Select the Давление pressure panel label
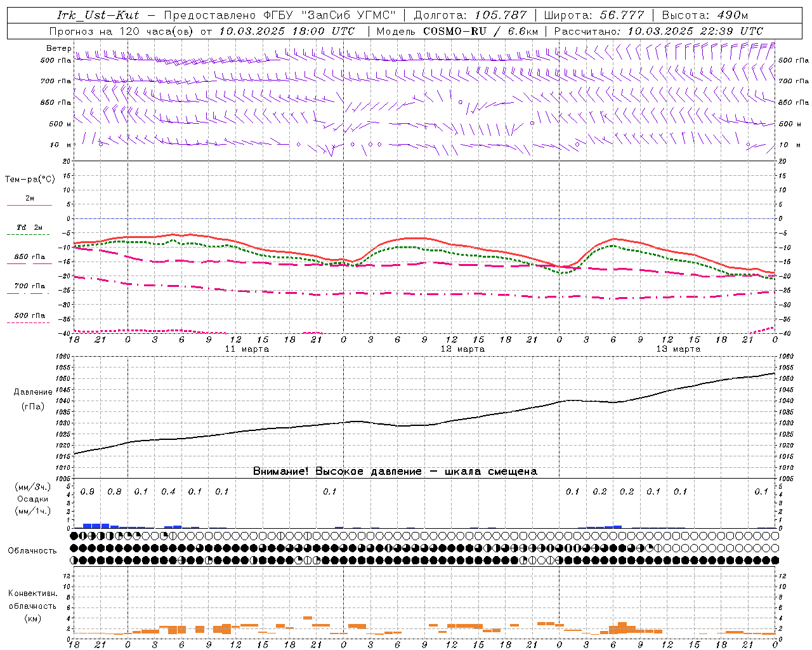Viewport: 812px width, 650px height. point(33,392)
